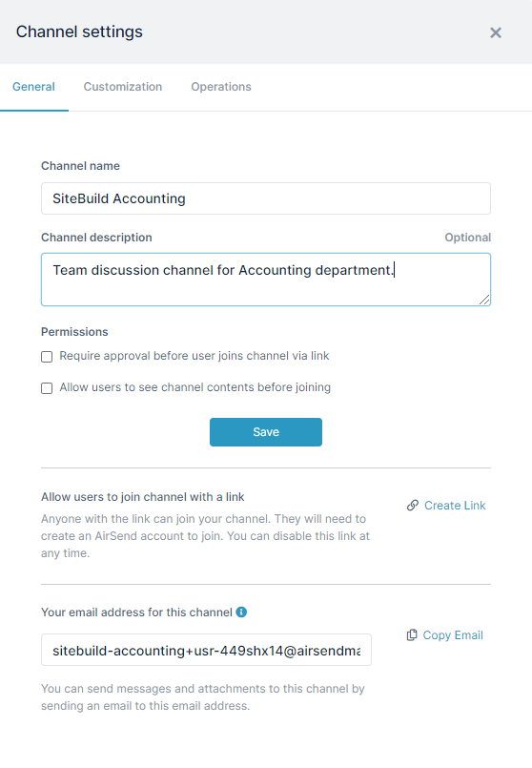532x768 pixels.
Task: Click the copy clipboard icon
Action: click(412, 634)
